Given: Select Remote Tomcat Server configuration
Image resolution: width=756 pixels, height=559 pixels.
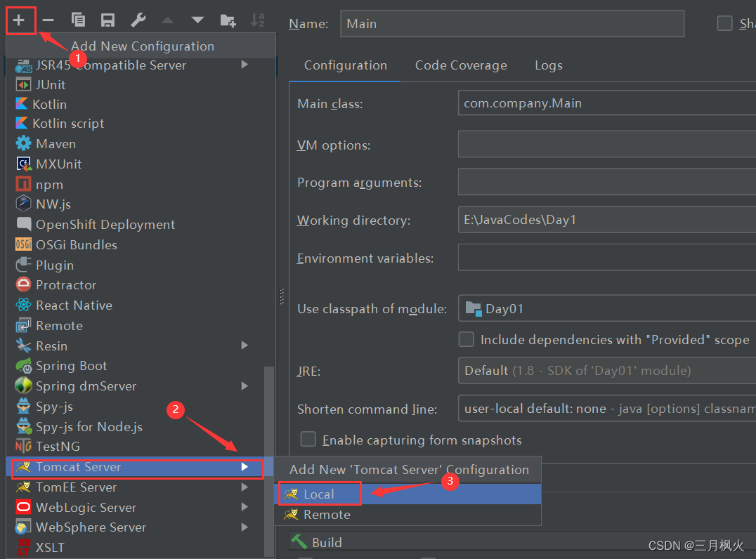Looking at the screenshot, I should point(408,515).
